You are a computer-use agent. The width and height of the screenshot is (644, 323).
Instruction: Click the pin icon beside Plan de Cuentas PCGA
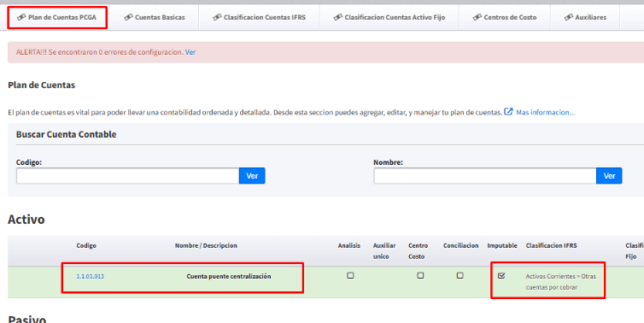(x=21, y=17)
